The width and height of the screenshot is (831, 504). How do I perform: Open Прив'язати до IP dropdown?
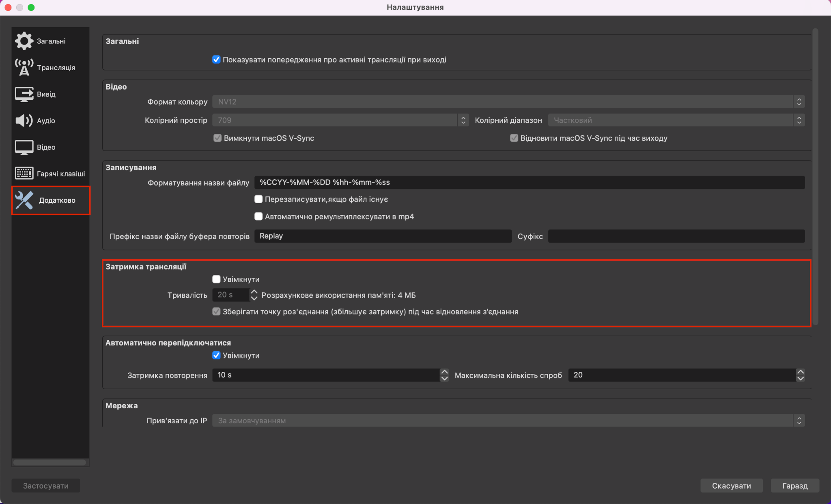(508, 420)
